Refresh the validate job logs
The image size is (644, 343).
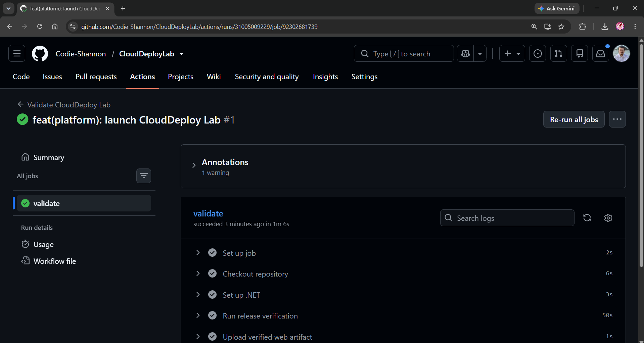tap(587, 218)
